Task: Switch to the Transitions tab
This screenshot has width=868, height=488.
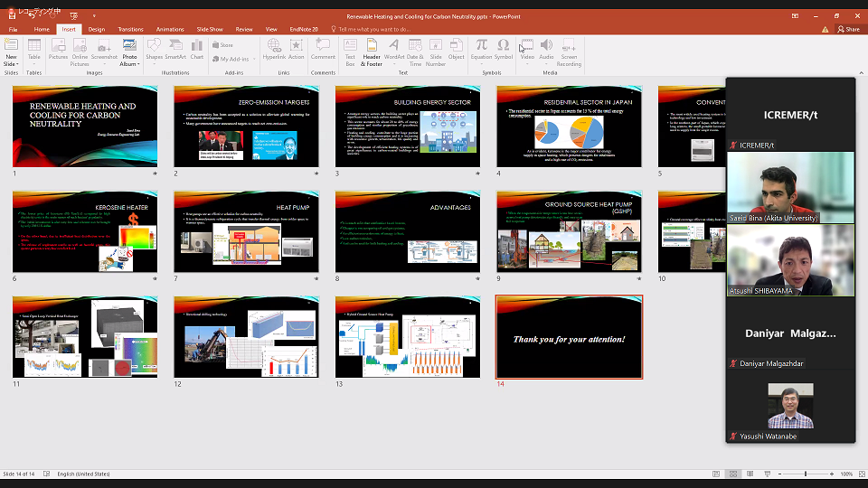Action: tap(130, 29)
